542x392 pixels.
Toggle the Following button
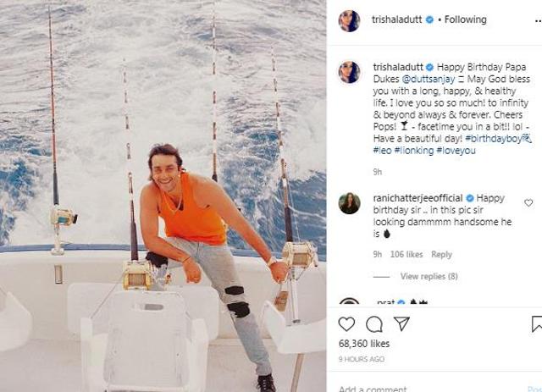pos(465,19)
